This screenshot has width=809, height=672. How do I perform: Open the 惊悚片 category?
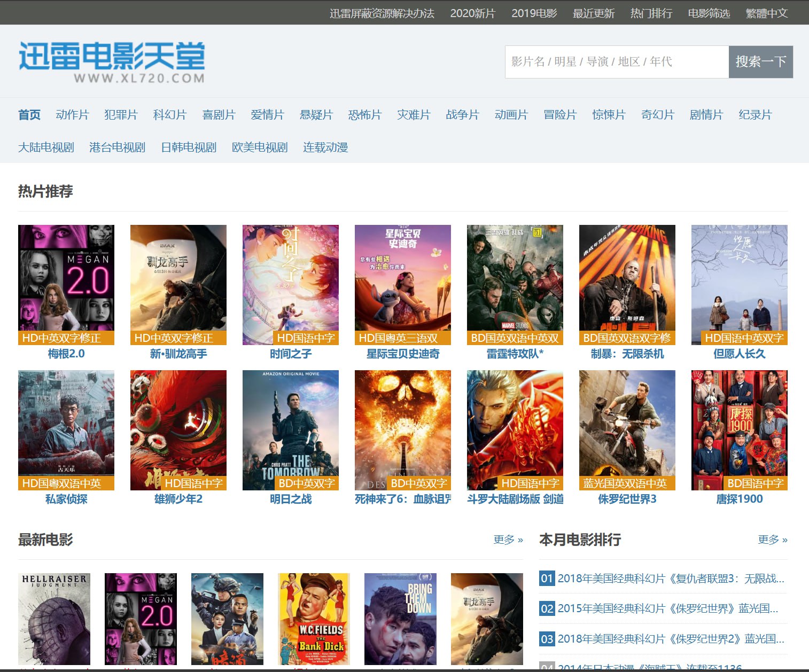coord(609,115)
